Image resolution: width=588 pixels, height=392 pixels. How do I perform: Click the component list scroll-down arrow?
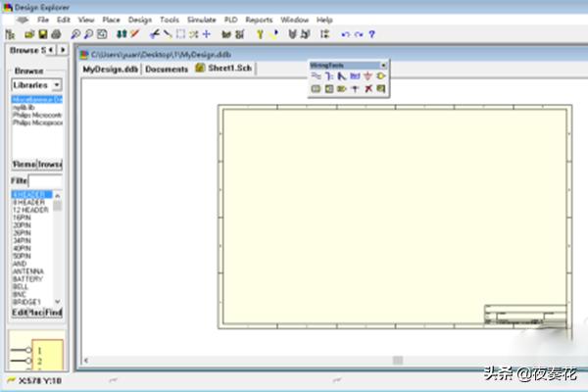[x=58, y=302]
